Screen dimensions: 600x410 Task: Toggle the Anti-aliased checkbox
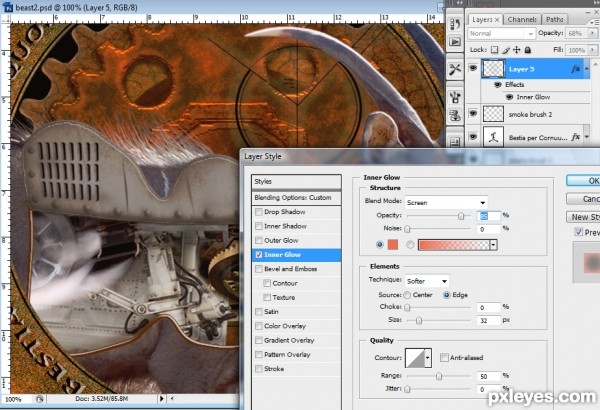point(444,358)
